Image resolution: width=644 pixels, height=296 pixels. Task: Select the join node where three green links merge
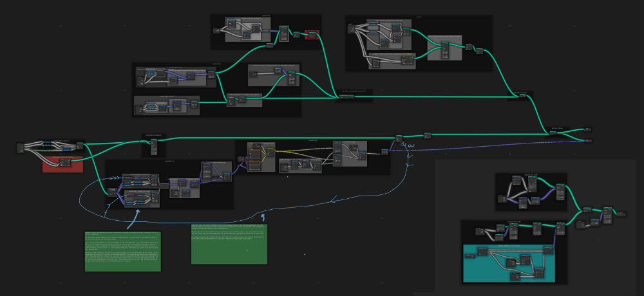[x=346, y=97]
